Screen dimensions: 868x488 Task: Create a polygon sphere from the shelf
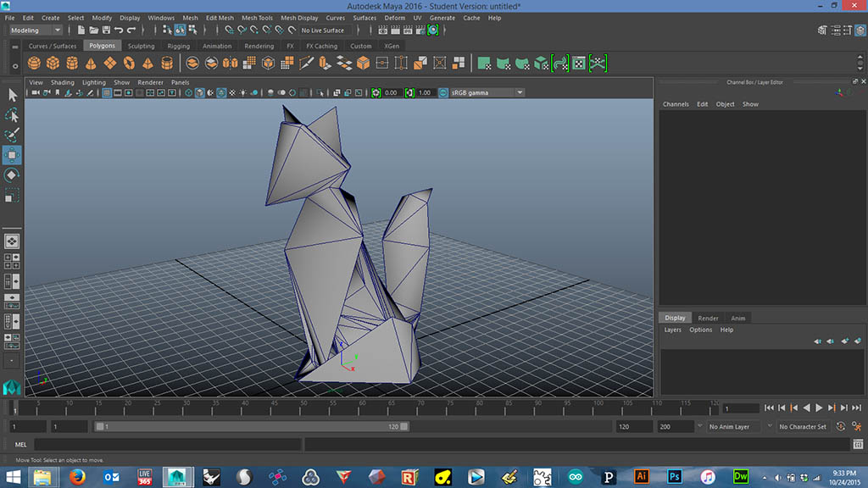35,64
